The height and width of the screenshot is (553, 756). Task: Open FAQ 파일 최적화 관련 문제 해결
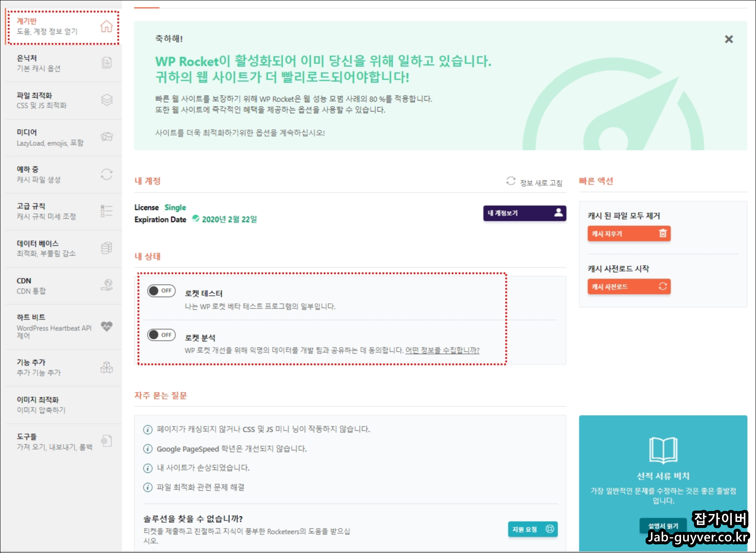tap(200, 487)
